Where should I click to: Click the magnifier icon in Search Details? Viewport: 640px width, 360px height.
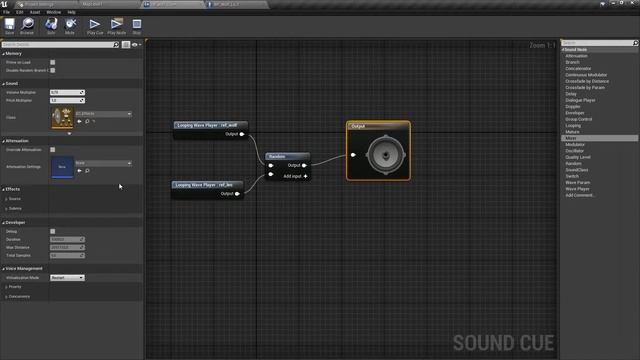point(116,44)
